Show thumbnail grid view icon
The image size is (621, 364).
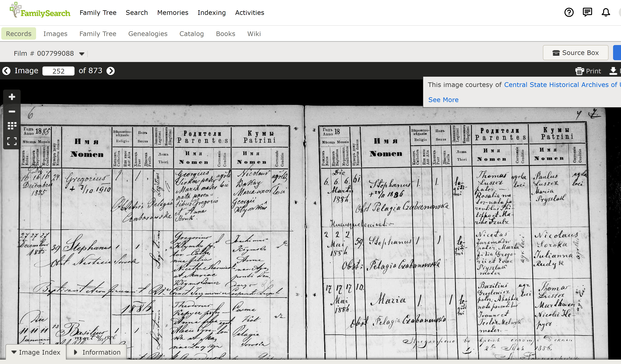[12, 126]
